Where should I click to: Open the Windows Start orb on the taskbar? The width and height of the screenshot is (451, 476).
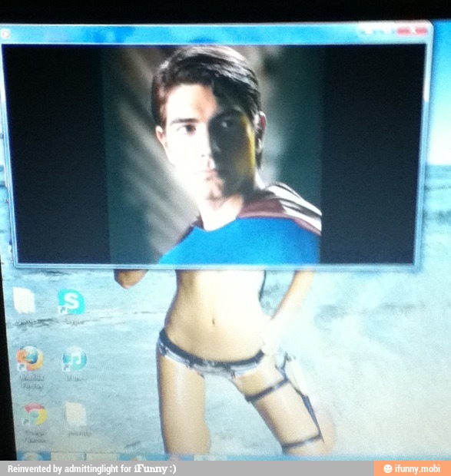pyautogui.click(x=32, y=456)
